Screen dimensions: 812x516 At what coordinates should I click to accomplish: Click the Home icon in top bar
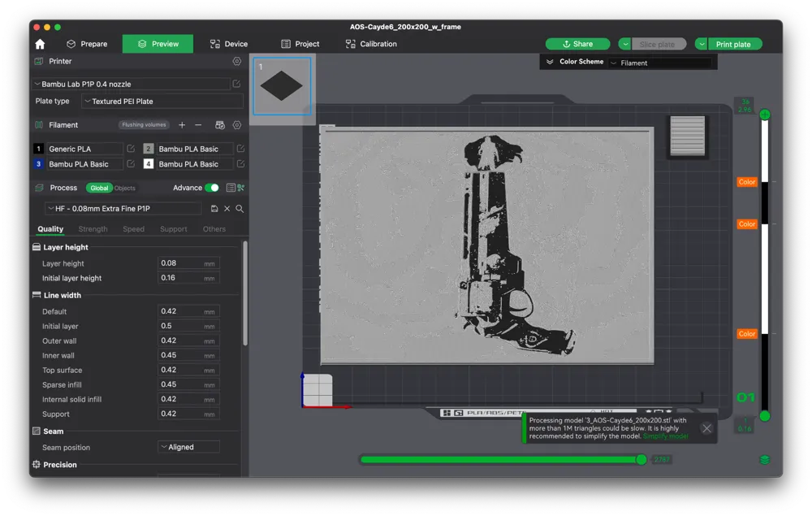tap(40, 44)
